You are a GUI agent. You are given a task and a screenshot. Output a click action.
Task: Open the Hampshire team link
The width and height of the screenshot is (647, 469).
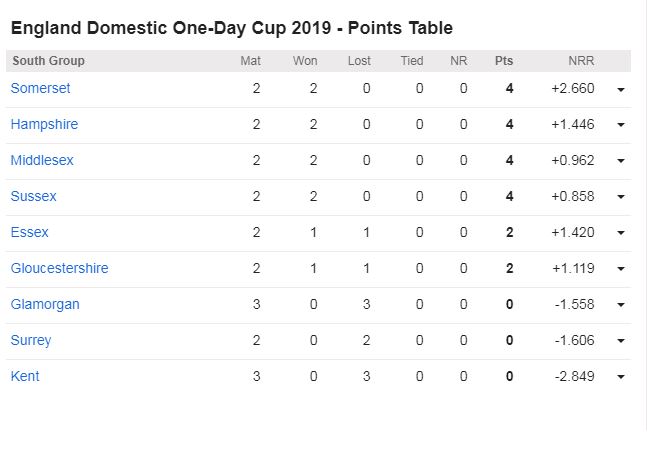pyautogui.click(x=44, y=124)
